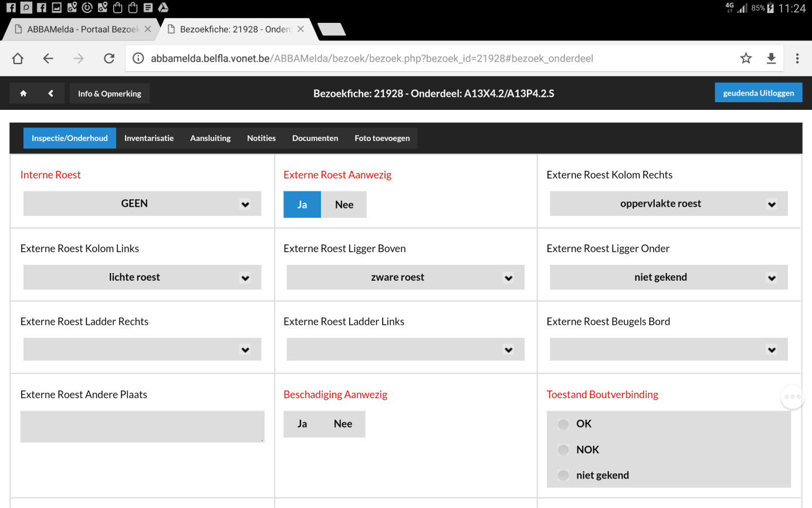The image size is (812, 508).
Task: Click the Externe Roest Andere Plaats label
Action: (84, 395)
